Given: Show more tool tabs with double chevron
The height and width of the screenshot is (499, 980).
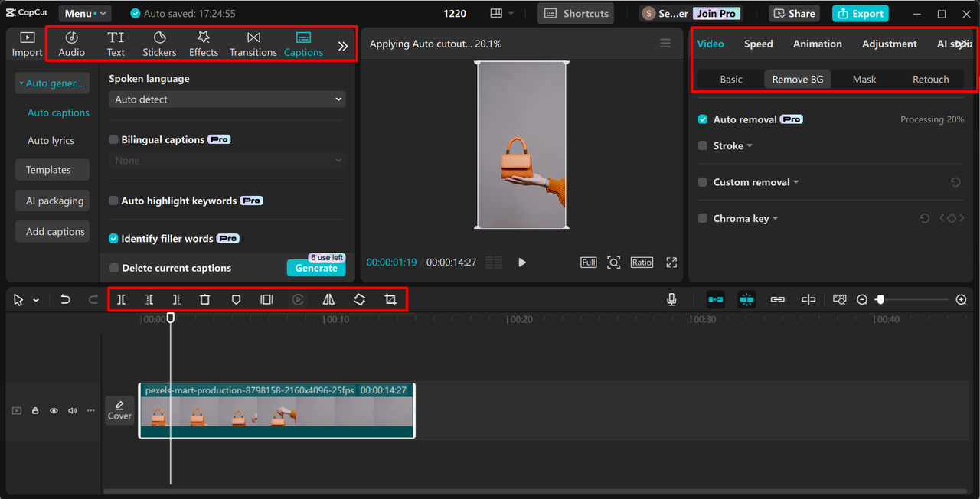Looking at the screenshot, I should (x=343, y=46).
